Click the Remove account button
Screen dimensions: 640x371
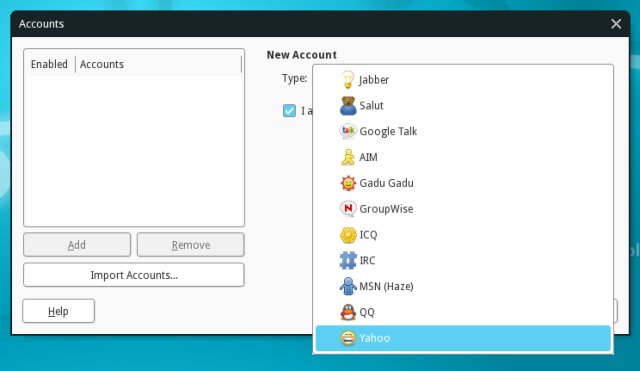(191, 244)
